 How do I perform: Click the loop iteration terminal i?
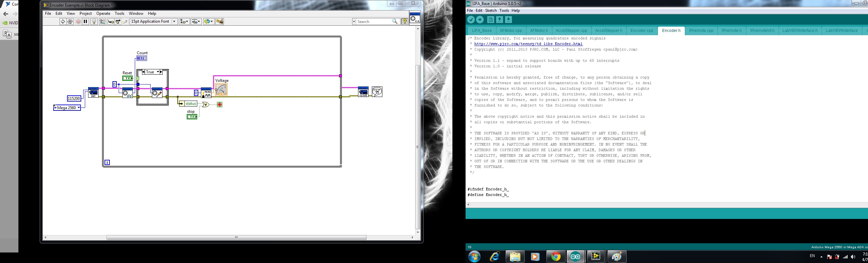pos(107,163)
